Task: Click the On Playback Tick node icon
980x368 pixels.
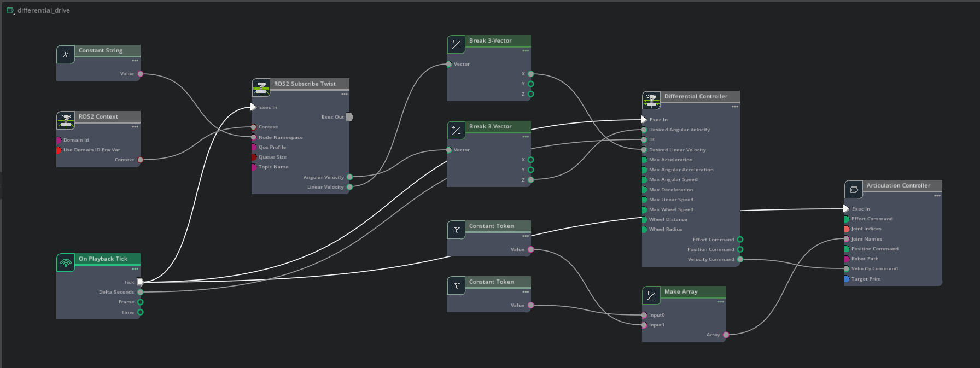Action: point(66,263)
